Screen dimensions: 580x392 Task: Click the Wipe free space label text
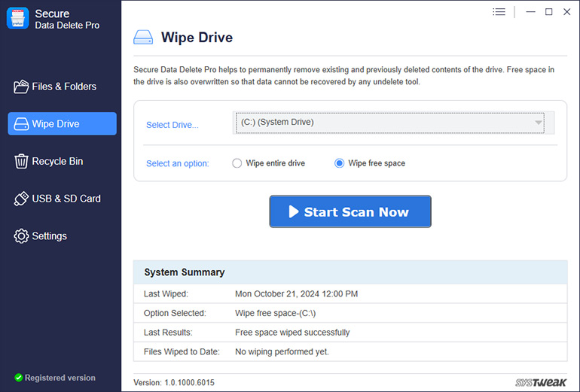pyautogui.click(x=377, y=163)
